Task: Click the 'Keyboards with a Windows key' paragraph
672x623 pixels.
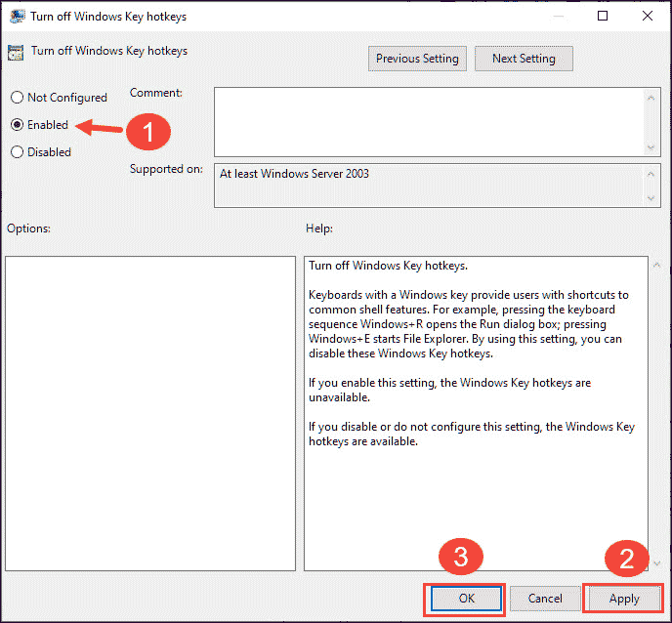Action: tap(469, 324)
